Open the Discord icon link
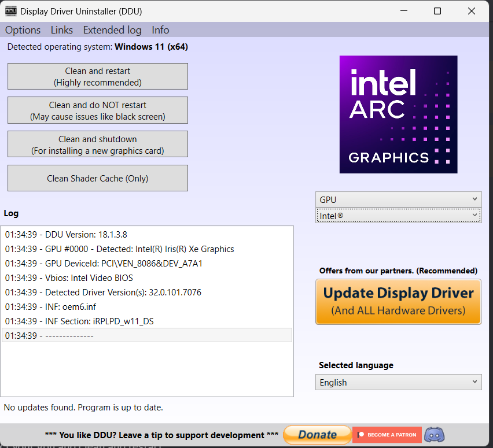This screenshot has height=448, width=493. 434,435
